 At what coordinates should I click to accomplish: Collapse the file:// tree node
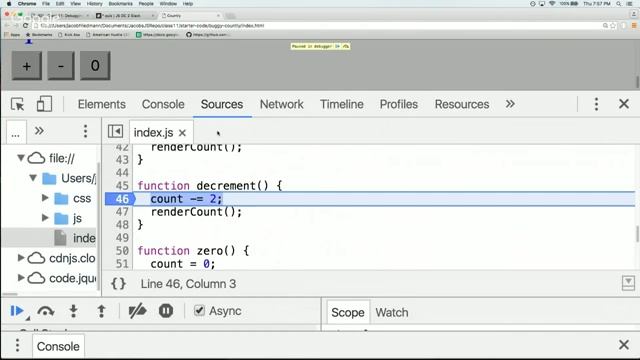(20, 158)
